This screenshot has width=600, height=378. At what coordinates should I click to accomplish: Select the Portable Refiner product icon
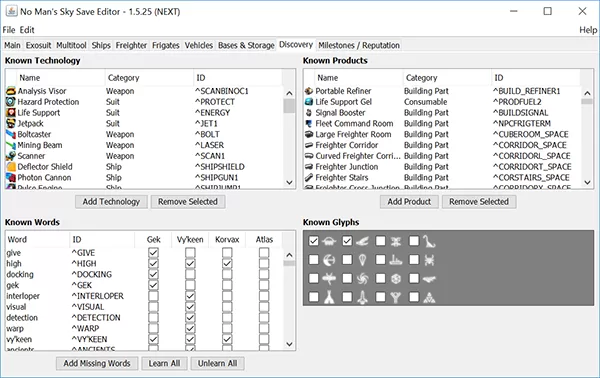pos(309,91)
